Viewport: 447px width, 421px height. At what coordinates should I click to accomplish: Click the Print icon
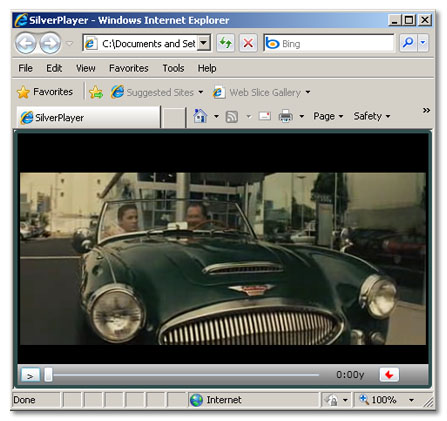pos(286,116)
